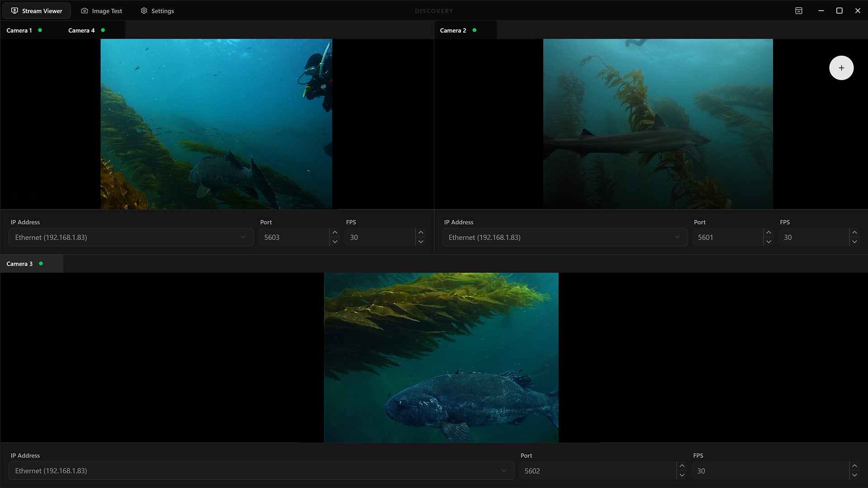Click the port field showing 5603
Screen dimensions: 868x488
point(294,237)
